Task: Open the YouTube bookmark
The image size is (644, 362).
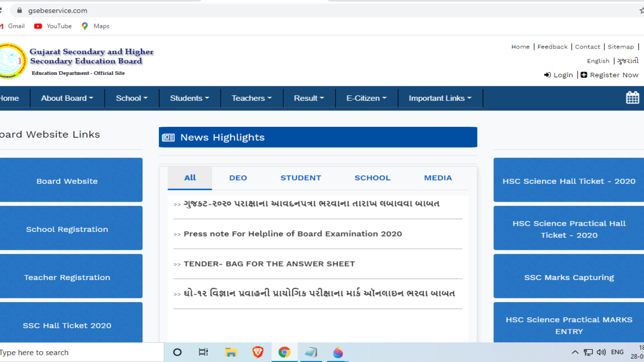Action: pos(53,26)
